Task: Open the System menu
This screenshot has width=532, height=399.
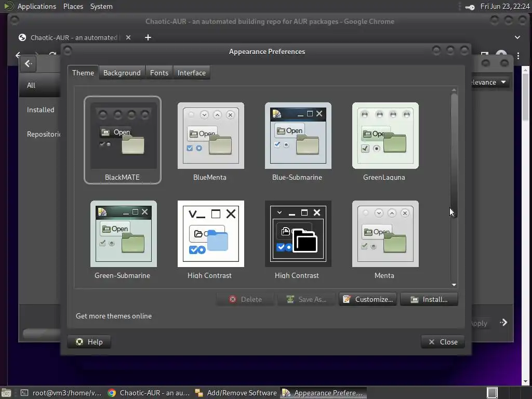Action: coord(101,6)
